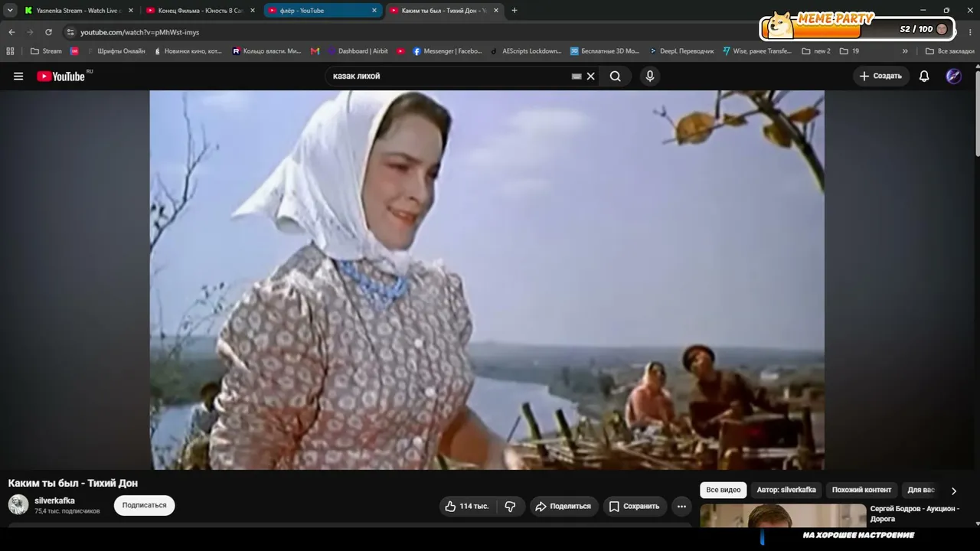Select the 'Похожий контент' filter chip

[x=861, y=490]
